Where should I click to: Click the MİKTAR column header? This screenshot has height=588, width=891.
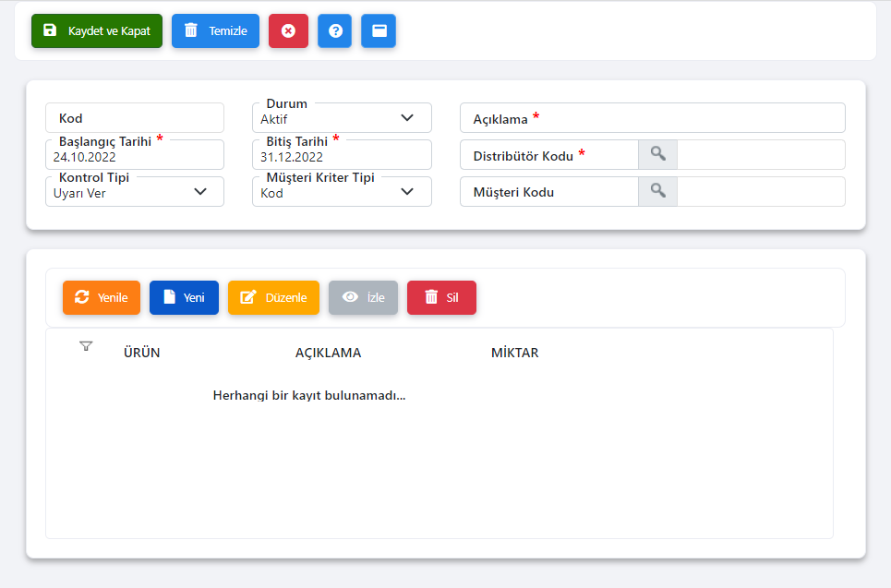(x=514, y=353)
